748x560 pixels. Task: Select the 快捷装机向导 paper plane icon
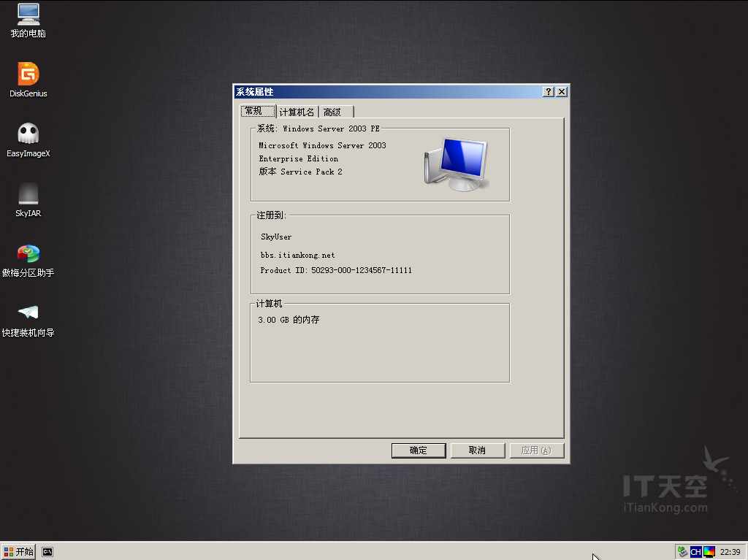[28, 321]
